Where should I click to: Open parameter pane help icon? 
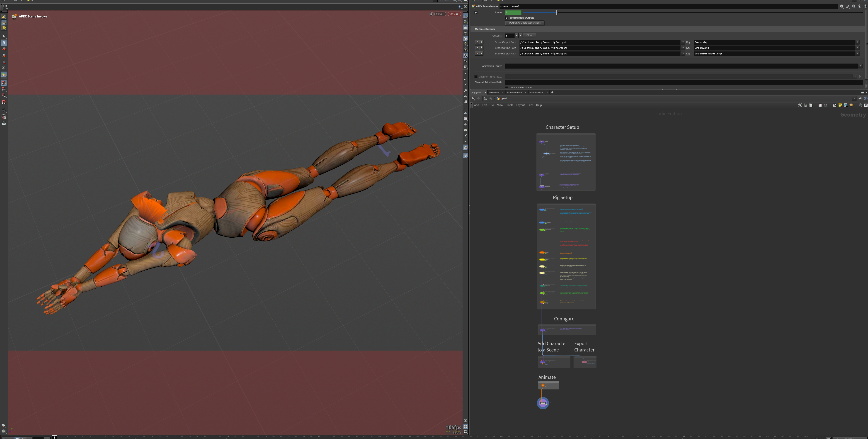click(x=865, y=6)
